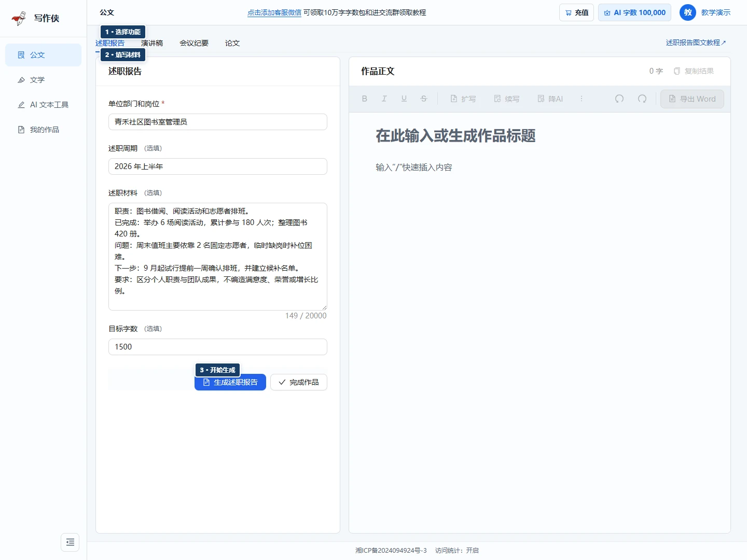Click the 作品正文 panel heading
This screenshot has width=747, height=560.
click(378, 71)
